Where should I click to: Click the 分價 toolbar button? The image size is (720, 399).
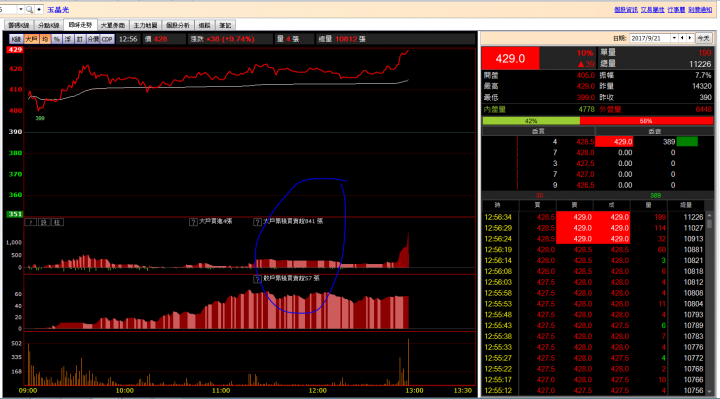93,39
